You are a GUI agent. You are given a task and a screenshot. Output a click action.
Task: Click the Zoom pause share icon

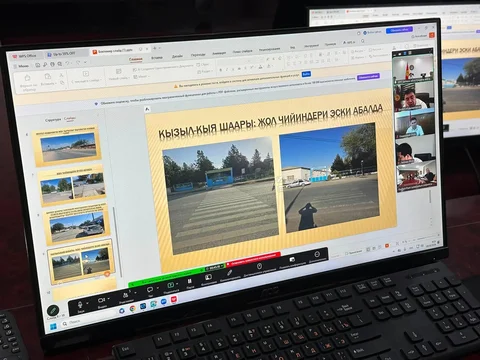tap(190, 283)
